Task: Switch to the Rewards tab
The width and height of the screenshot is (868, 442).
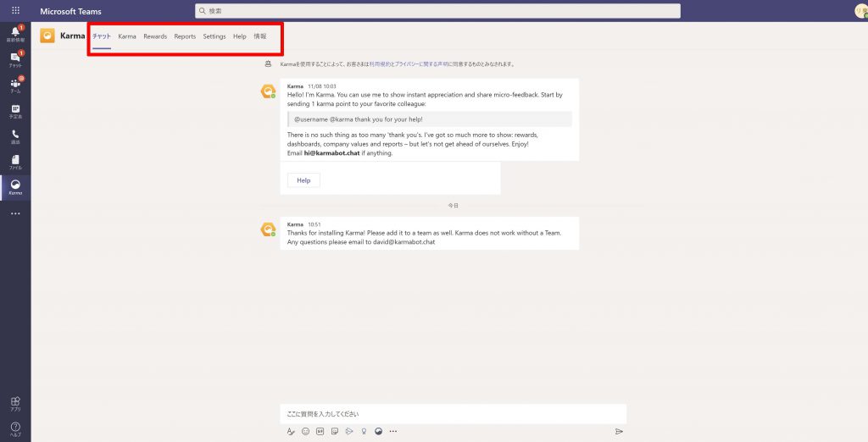Action: [x=155, y=36]
